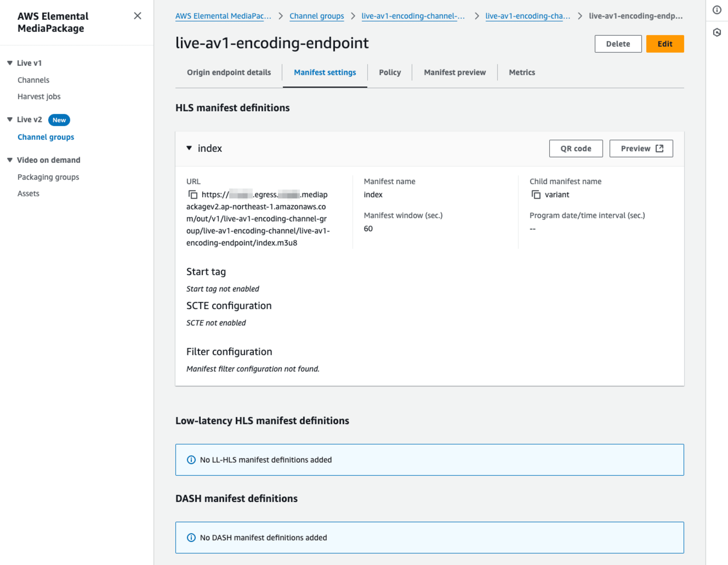Open live-av1-encoding-cha... channel breadcrumb
Screen dimensions: 728x565
point(528,16)
